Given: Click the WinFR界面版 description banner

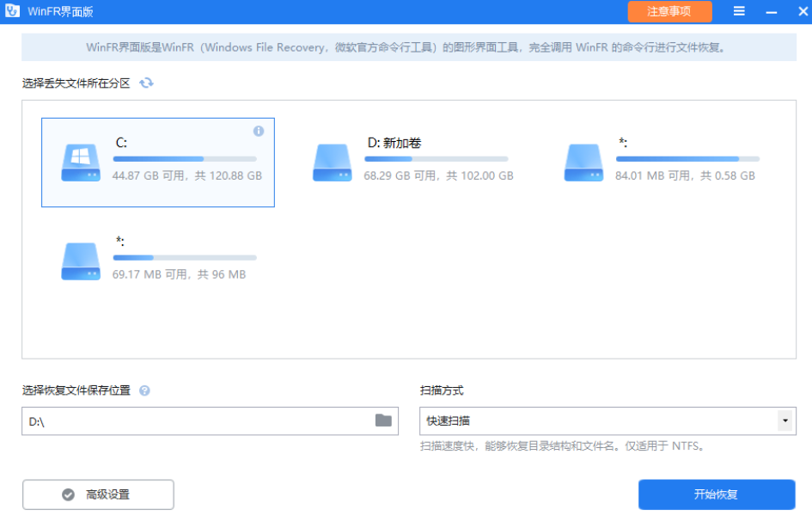Looking at the screenshot, I should click(409, 47).
